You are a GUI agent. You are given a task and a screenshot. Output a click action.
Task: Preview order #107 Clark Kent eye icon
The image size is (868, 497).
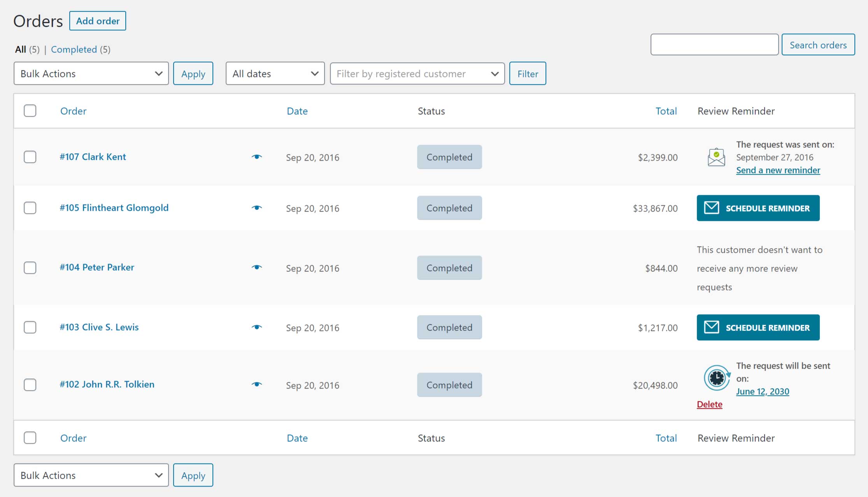[x=257, y=157]
